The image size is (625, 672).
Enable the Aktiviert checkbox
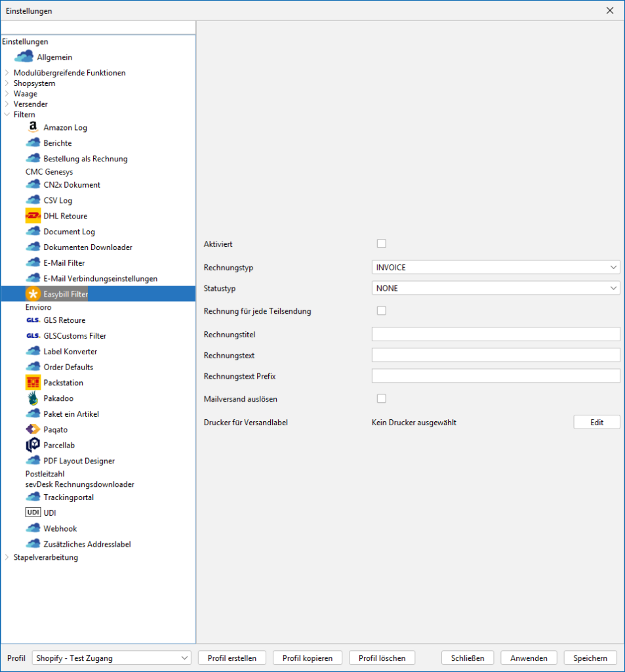point(381,243)
